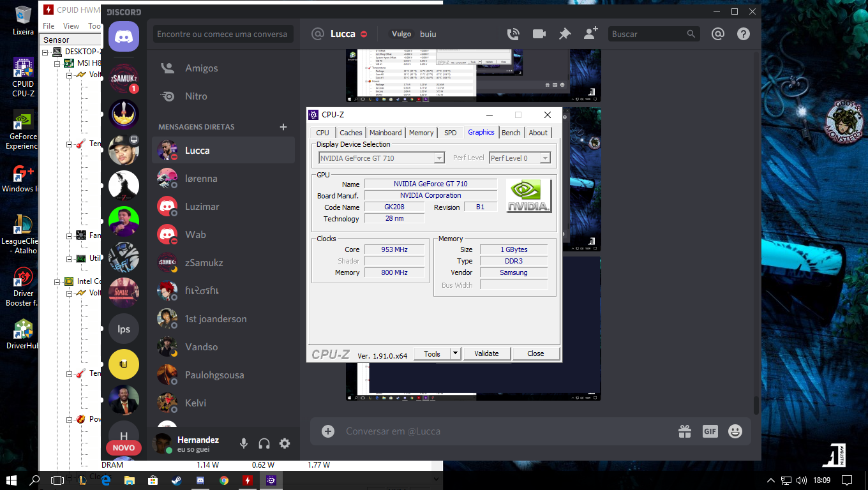The image size is (868, 490).
Task: Open CPUID CPU-Z desktop shortcut
Action: 23,77
